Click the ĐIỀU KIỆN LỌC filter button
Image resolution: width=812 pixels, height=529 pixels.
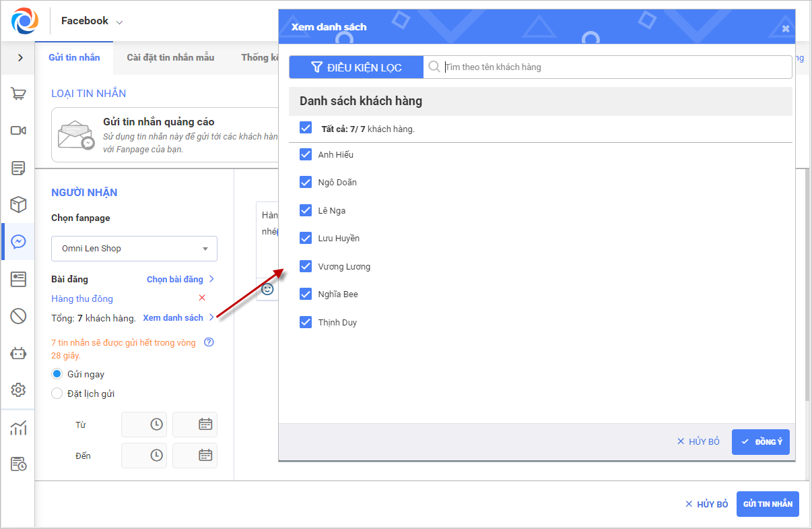[356, 67]
